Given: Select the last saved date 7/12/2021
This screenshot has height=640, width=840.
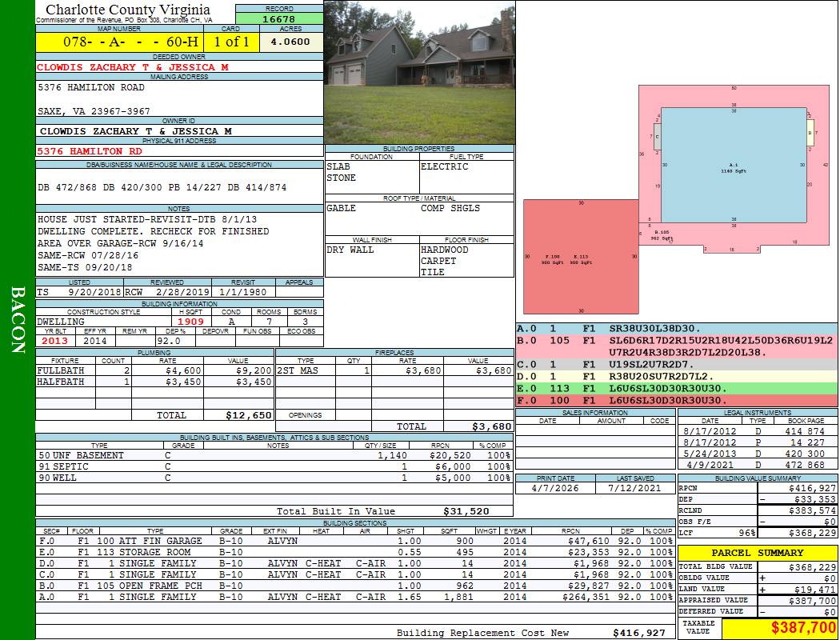Looking at the screenshot, I should click(635, 489).
